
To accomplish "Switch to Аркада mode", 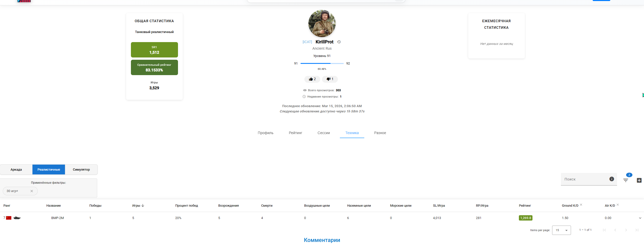I will [x=16, y=170].
